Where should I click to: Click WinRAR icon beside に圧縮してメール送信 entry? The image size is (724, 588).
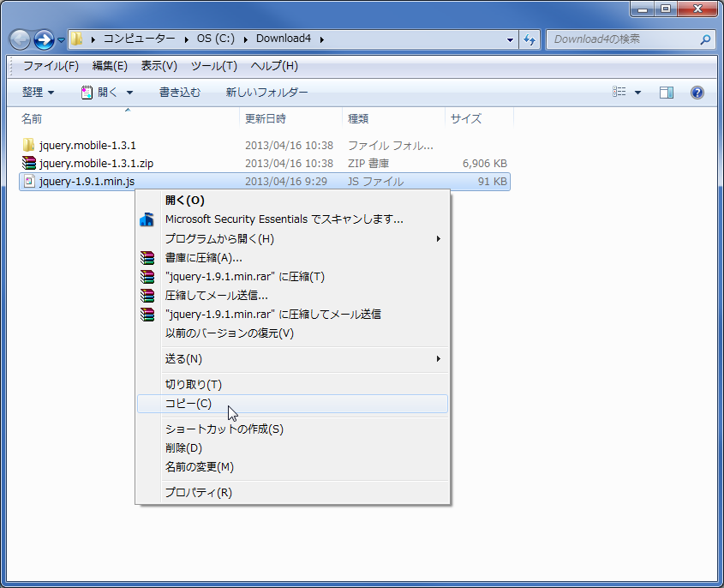pyautogui.click(x=147, y=315)
